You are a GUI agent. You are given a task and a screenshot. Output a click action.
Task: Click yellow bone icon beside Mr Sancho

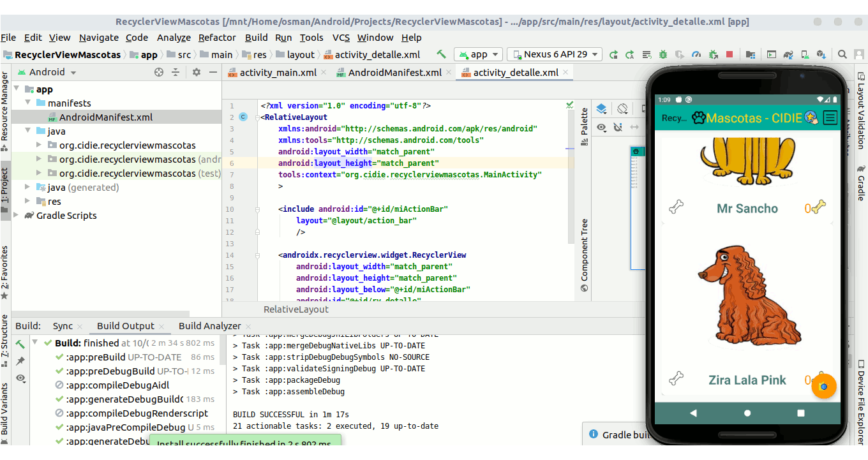(819, 206)
